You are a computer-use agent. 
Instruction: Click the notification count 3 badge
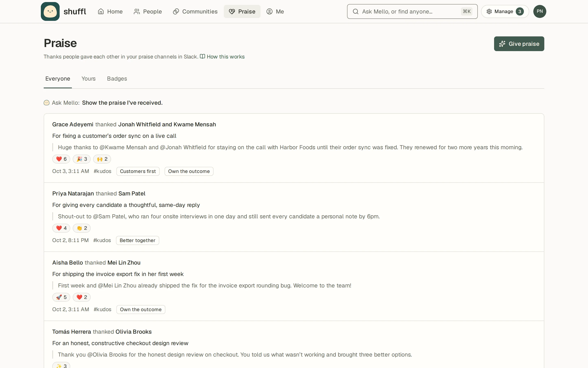[520, 11]
